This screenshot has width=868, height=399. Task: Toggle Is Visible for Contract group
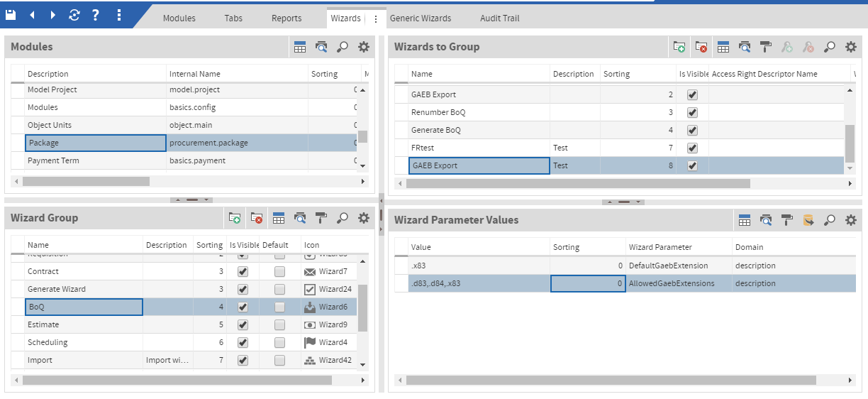tap(243, 271)
